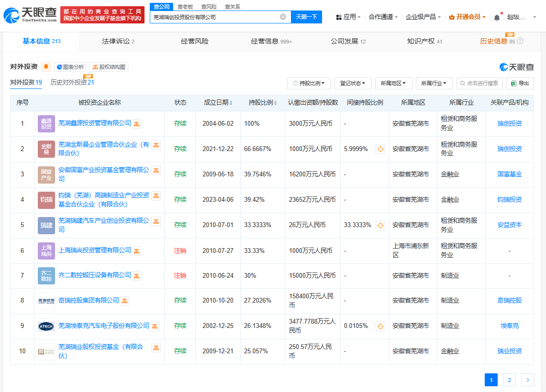Click the help icon beside 历史信息
The image size is (546, 392).
tap(520, 41)
